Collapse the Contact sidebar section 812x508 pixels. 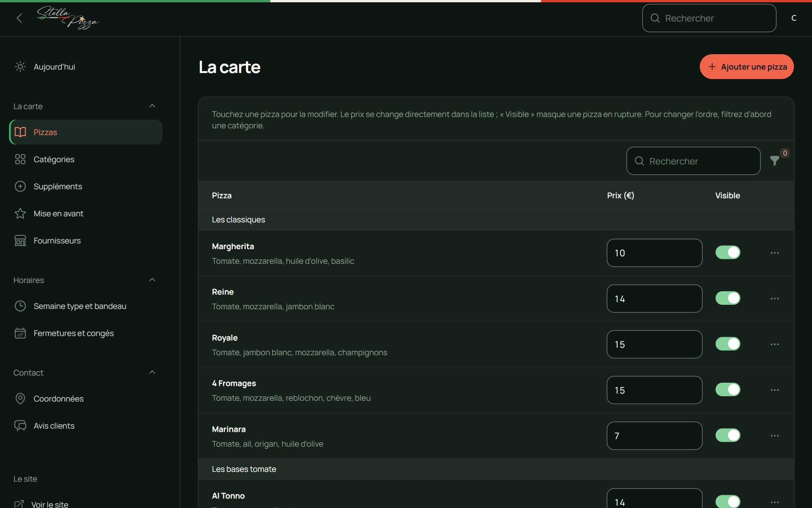[x=152, y=373]
